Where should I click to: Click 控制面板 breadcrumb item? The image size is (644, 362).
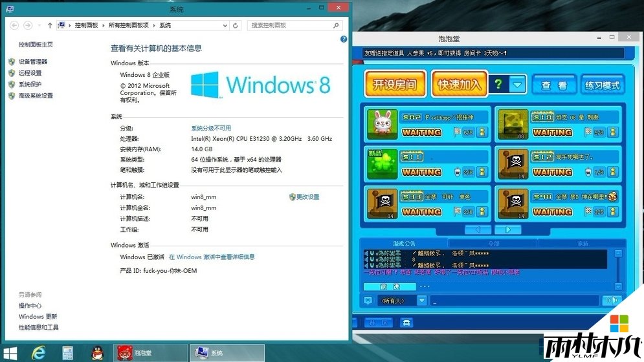coord(86,25)
